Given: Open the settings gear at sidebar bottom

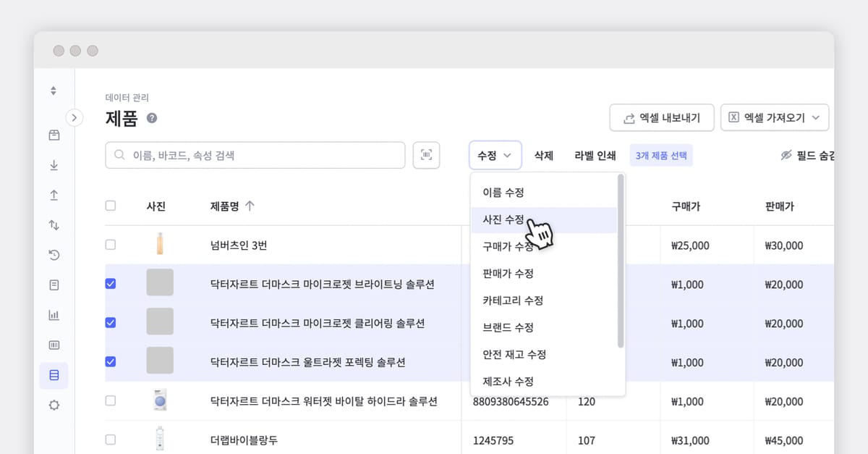Looking at the screenshot, I should pyautogui.click(x=54, y=405).
